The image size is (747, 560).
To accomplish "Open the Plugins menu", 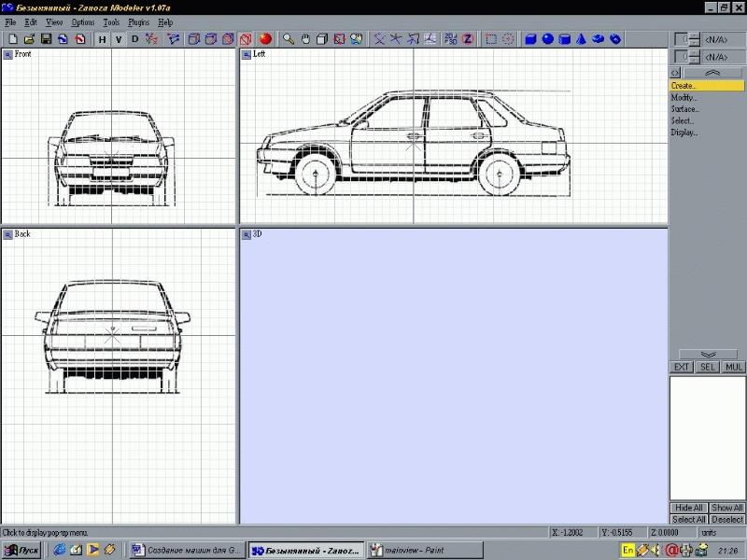I will coord(138,22).
